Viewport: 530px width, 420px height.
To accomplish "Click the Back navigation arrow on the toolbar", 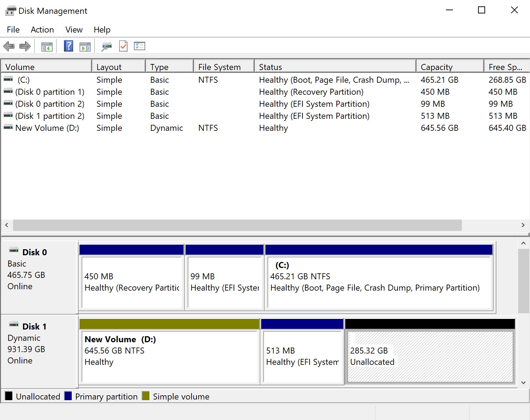I will pos(9,46).
